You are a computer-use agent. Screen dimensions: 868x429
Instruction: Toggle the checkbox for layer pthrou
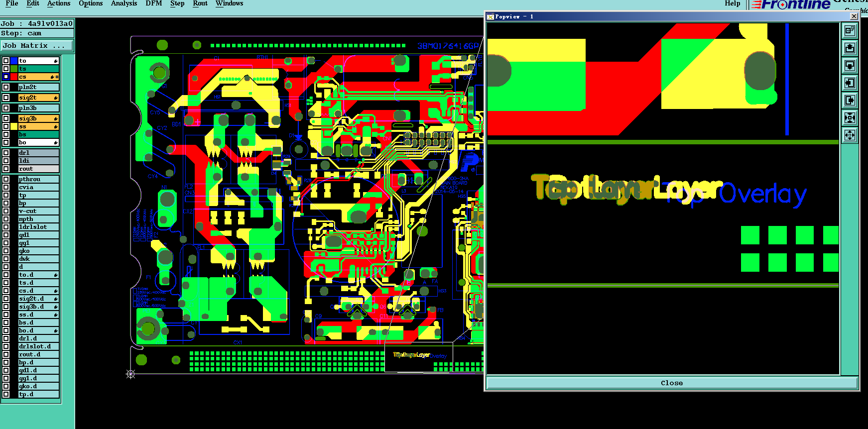pos(6,179)
